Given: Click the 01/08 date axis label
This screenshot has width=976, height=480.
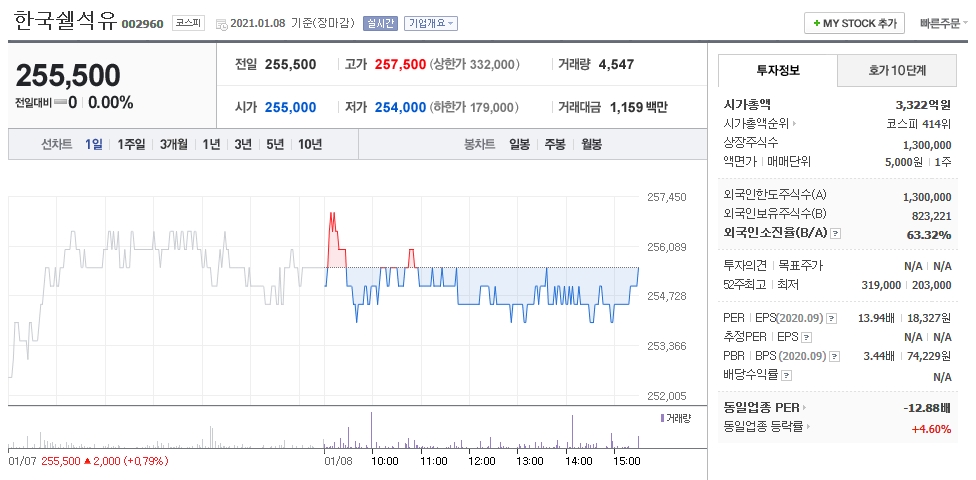Looking at the screenshot, I should coord(338,461).
